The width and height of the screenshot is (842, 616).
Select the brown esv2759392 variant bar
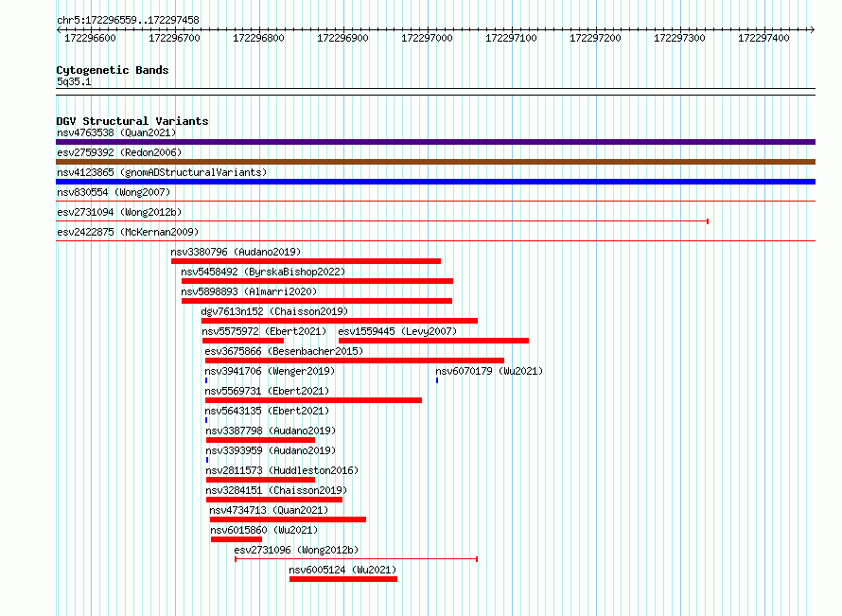coord(435,162)
